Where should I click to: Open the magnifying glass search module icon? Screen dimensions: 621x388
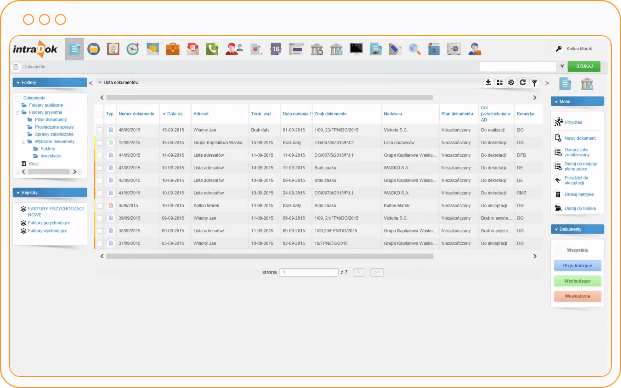[415, 49]
